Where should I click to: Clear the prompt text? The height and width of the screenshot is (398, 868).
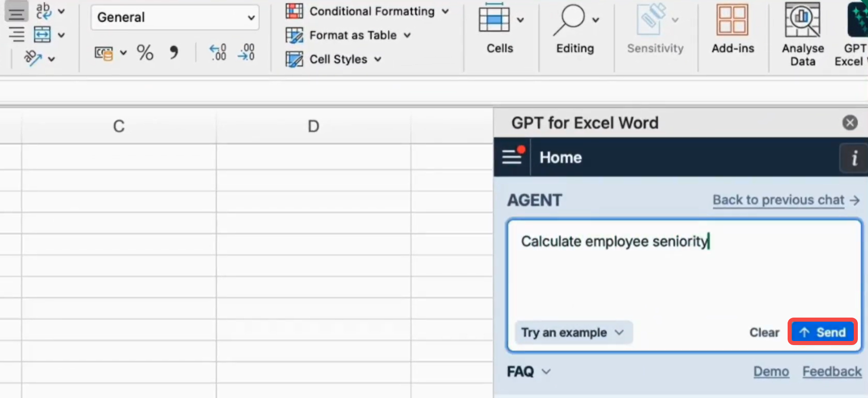point(764,332)
